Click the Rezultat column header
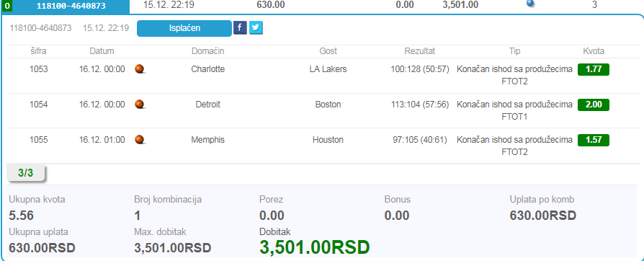This screenshot has width=644, height=261. click(x=420, y=51)
